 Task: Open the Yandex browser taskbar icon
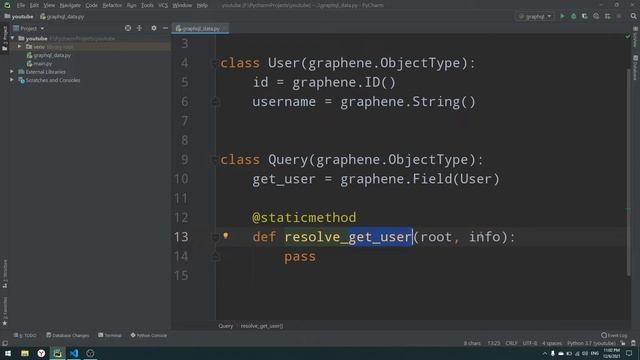41,353
